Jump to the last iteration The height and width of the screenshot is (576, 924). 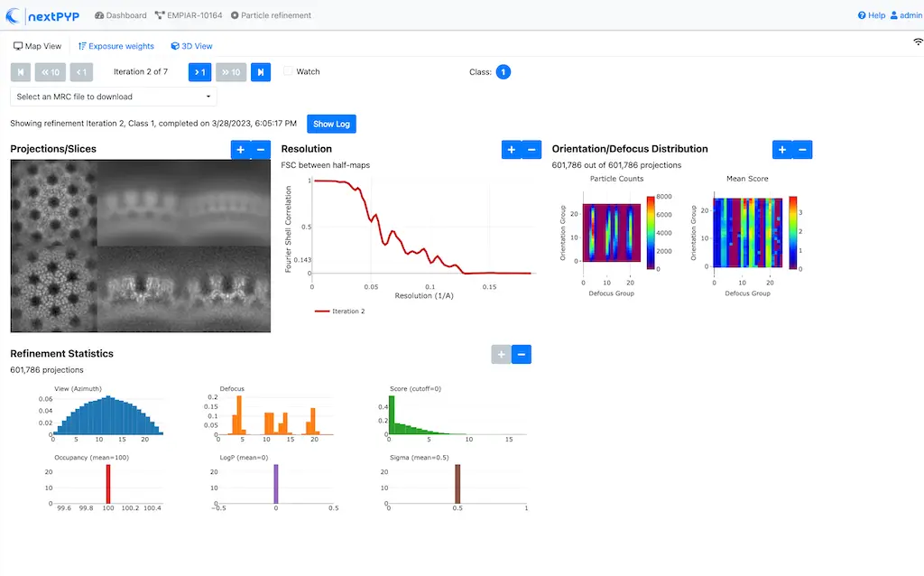(x=260, y=72)
